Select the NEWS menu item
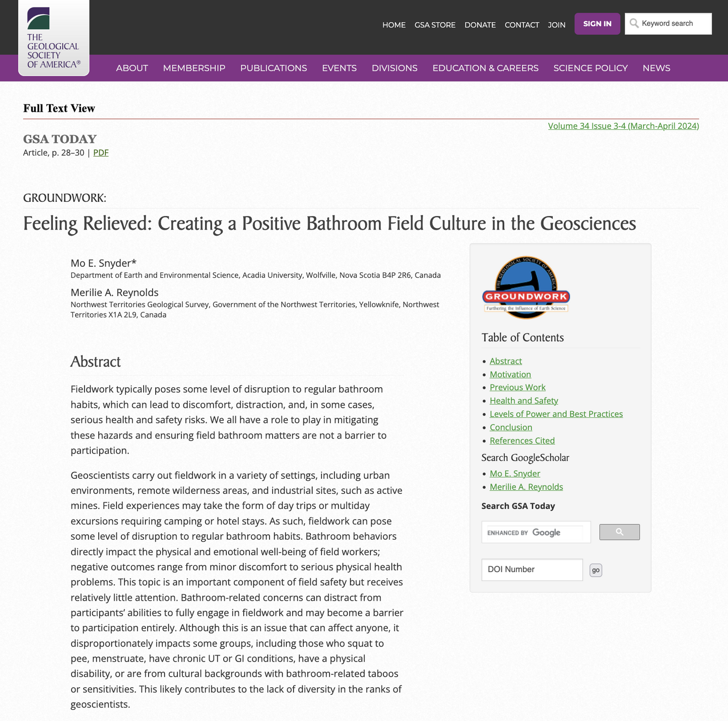Viewport: 728px width, 721px height. pos(656,68)
